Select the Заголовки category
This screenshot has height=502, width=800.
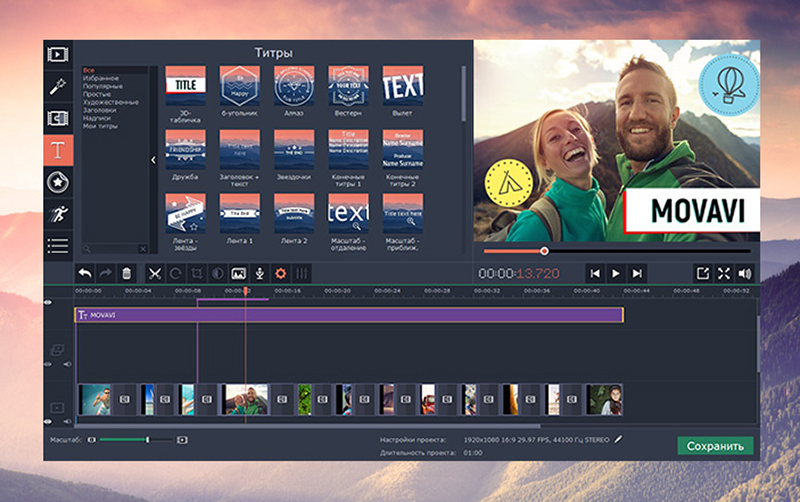click(101, 110)
